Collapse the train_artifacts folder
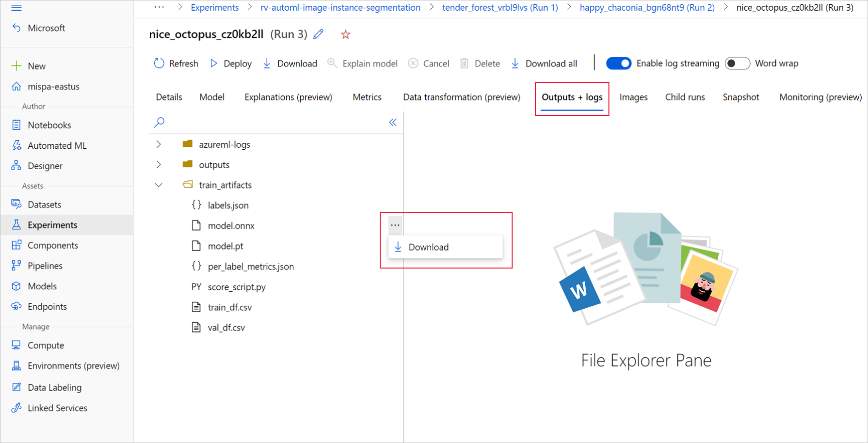This screenshot has width=868, height=443. (x=159, y=185)
